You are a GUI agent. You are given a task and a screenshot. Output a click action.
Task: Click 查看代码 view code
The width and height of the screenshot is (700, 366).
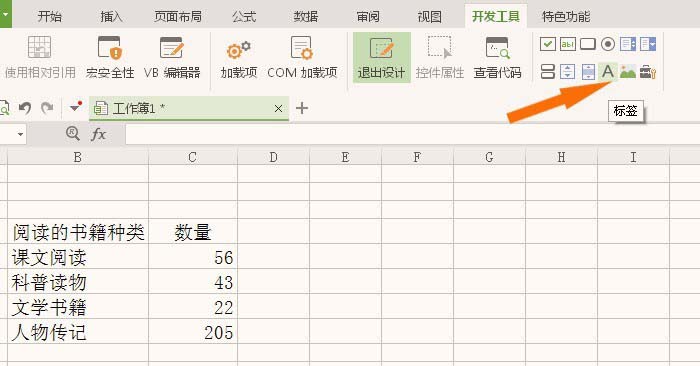coord(497,58)
